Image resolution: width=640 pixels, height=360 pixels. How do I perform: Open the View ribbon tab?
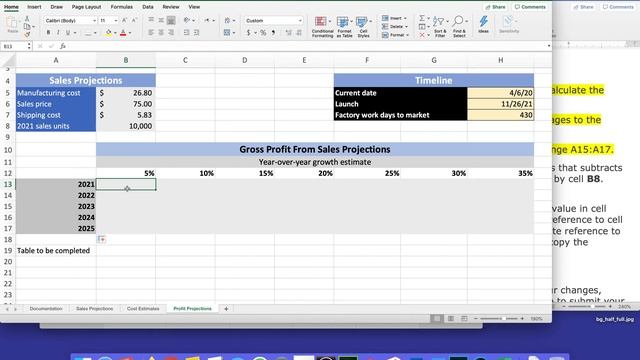coord(194,7)
